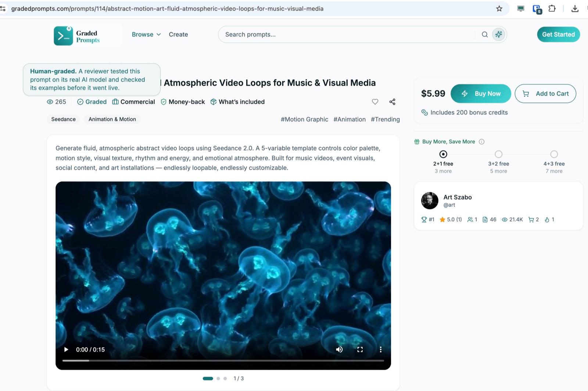This screenshot has width=588, height=391.
Task: Click the Seedance model tag
Action: [63, 119]
